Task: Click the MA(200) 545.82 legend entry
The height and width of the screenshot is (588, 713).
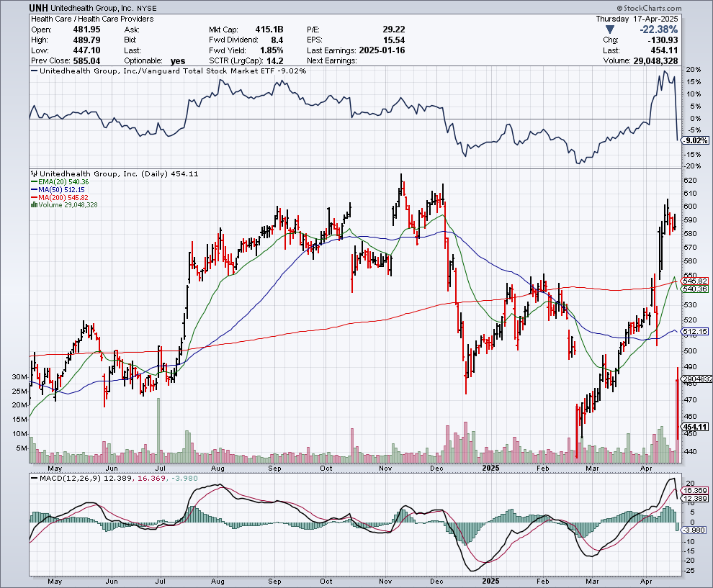Action: (x=60, y=198)
